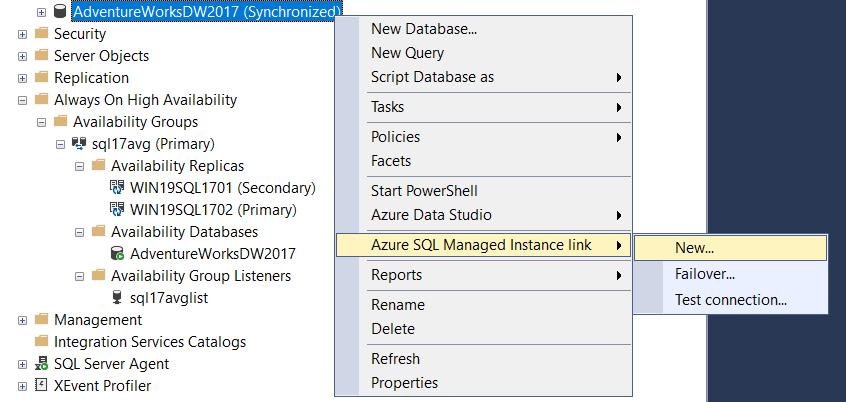Image resolution: width=846 pixels, height=402 pixels.
Task: Choose Rename from context menu
Action: 483,305
